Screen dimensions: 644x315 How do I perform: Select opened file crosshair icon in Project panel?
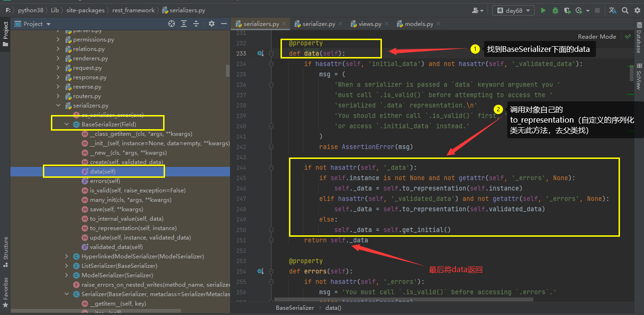click(x=172, y=24)
